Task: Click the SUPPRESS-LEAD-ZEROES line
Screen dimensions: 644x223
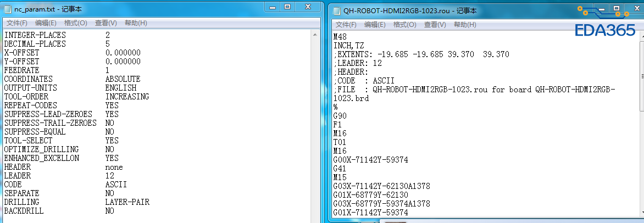Action: coord(61,114)
